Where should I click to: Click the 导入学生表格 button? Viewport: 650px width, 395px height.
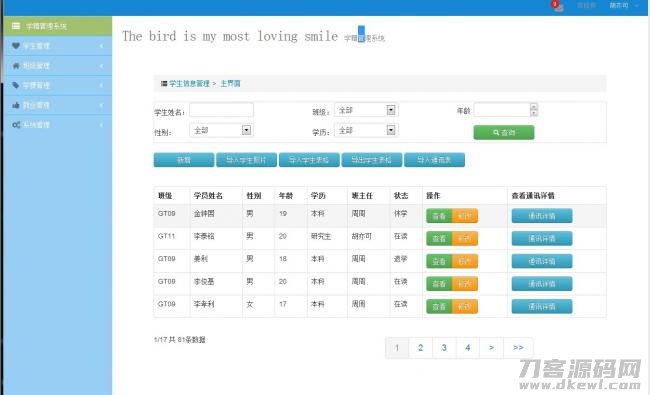(x=309, y=160)
